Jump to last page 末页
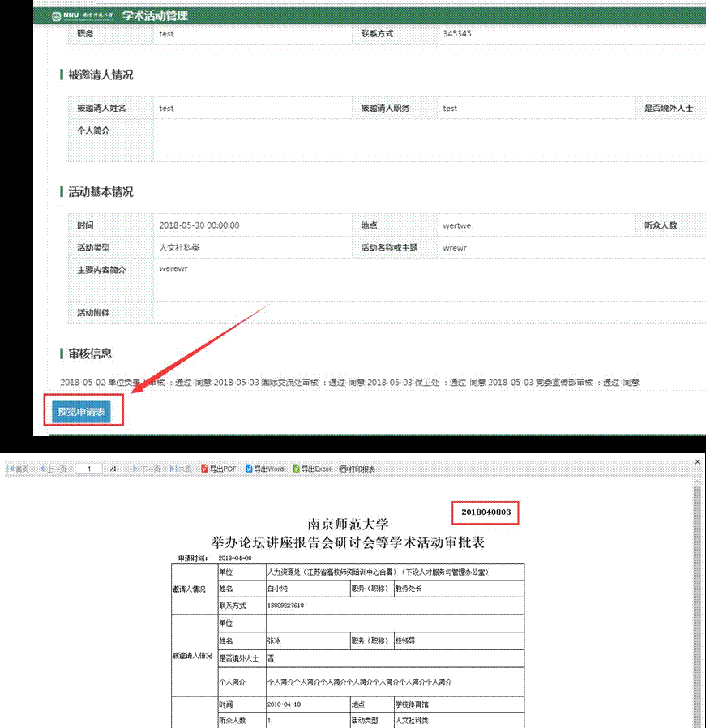 182,469
